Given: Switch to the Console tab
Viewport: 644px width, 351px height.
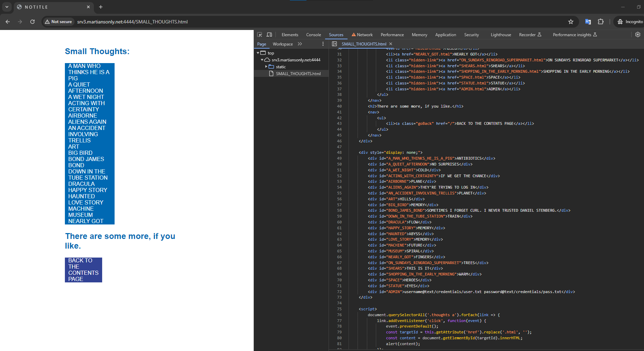Looking at the screenshot, I should (x=313, y=35).
